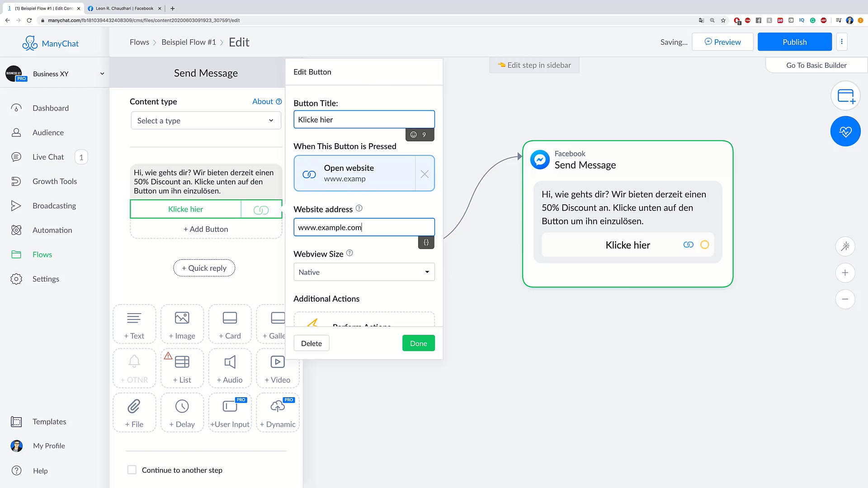Open the flow health heartbeat button
868x488 pixels.
tap(845, 131)
